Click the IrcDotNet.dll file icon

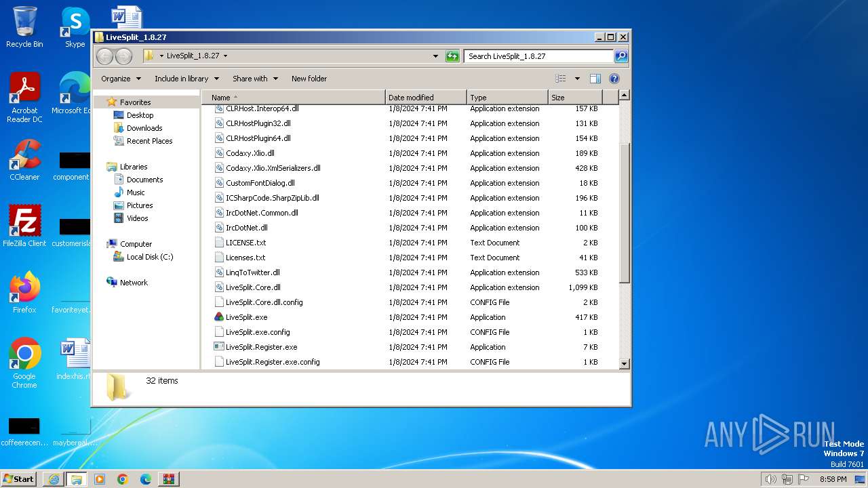219,228
